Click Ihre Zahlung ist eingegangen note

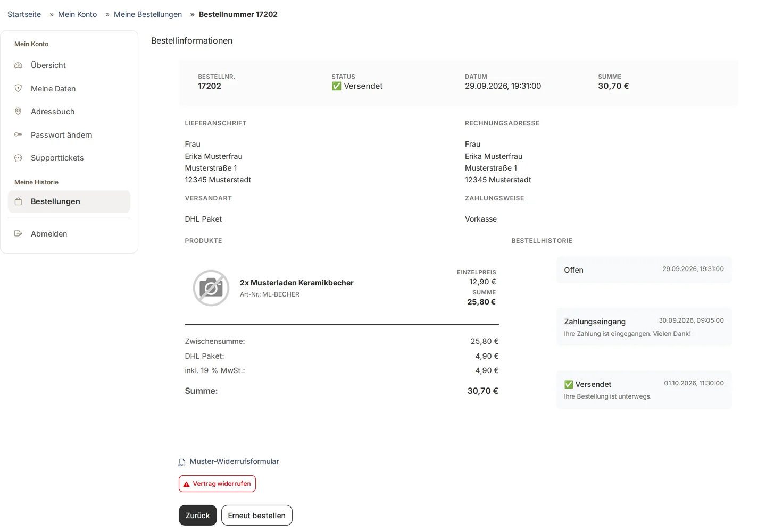628,334
